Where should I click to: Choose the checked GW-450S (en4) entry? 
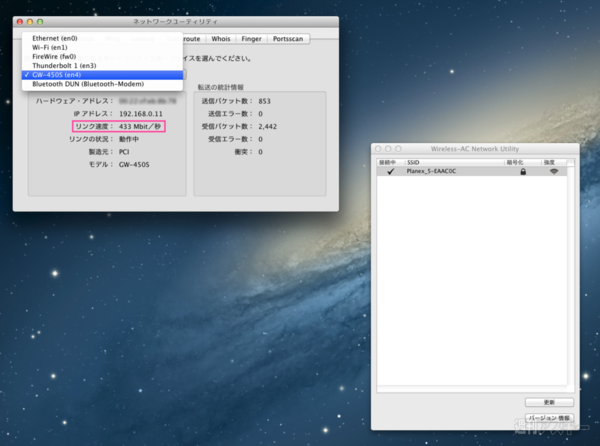pos(58,75)
